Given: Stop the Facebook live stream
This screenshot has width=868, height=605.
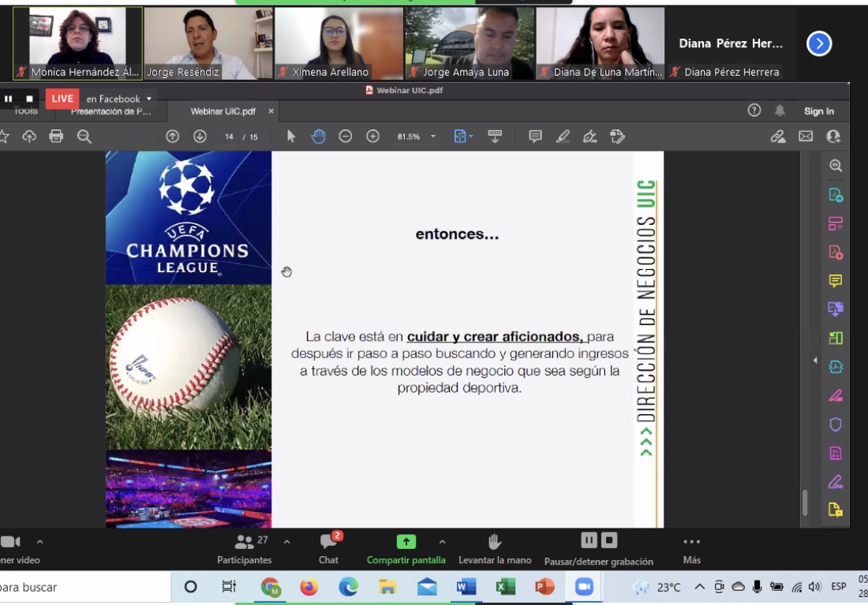Looking at the screenshot, I should (29, 99).
